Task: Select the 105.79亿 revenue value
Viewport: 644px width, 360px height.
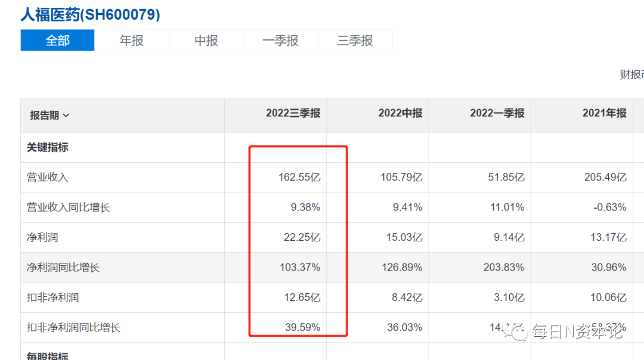Action: tap(401, 178)
